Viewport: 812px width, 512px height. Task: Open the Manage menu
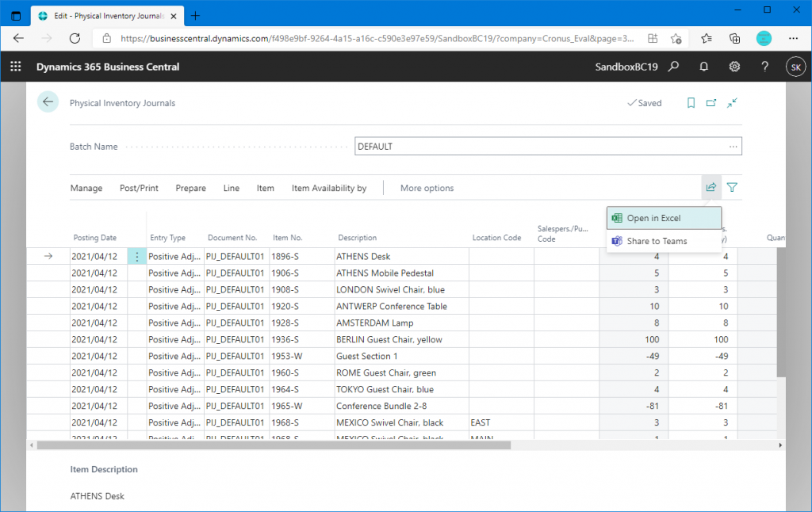(x=86, y=188)
